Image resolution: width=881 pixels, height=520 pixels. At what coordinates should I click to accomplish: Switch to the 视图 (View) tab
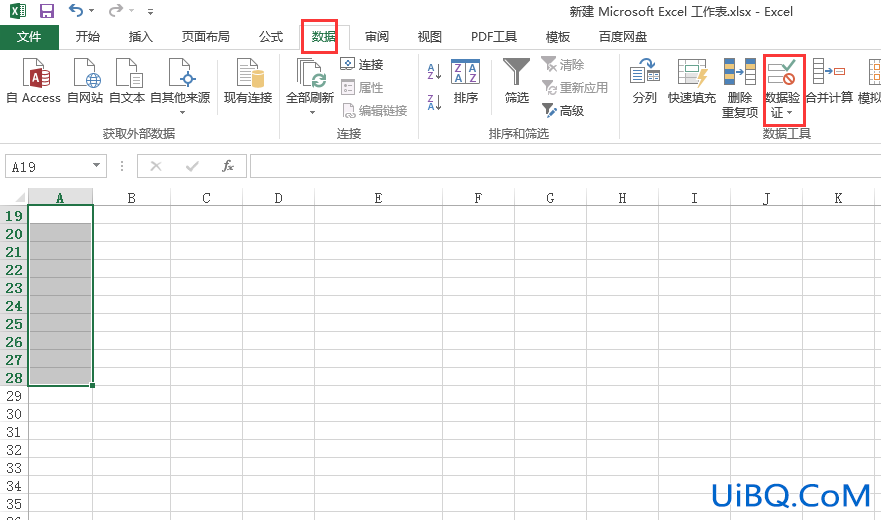429,37
